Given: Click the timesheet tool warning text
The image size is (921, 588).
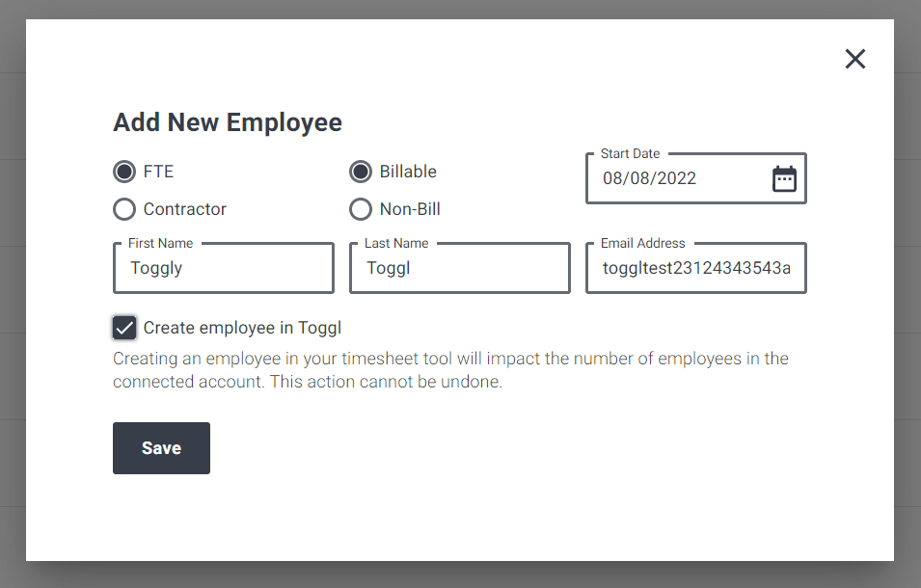Looking at the screenshot, I should [x=450, y=370].
